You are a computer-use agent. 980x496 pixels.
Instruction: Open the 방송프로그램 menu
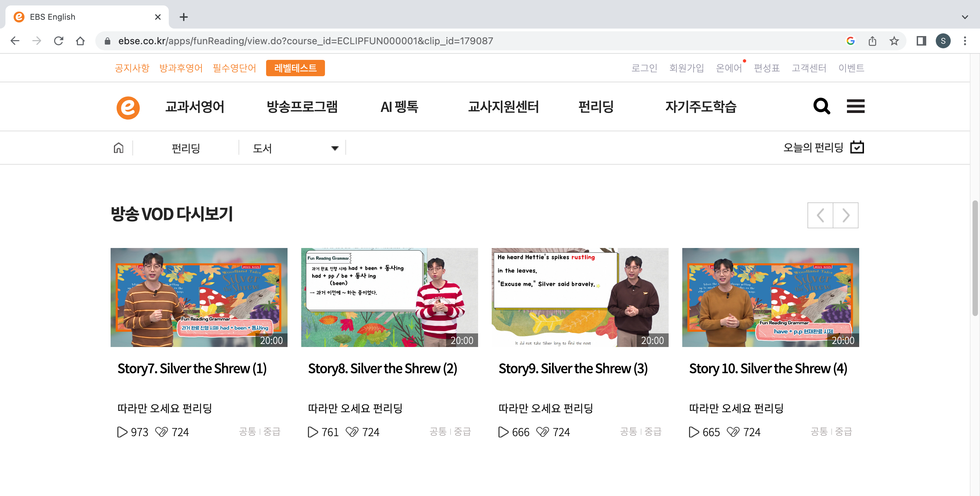pos(302,107)
